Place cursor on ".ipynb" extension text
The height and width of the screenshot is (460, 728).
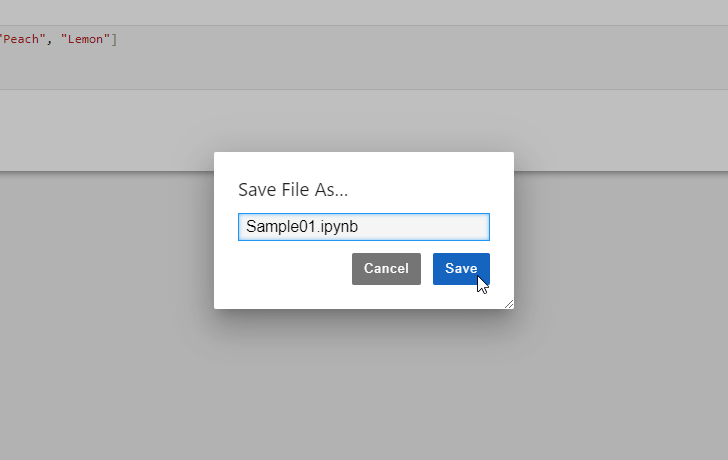pos(338,227)
